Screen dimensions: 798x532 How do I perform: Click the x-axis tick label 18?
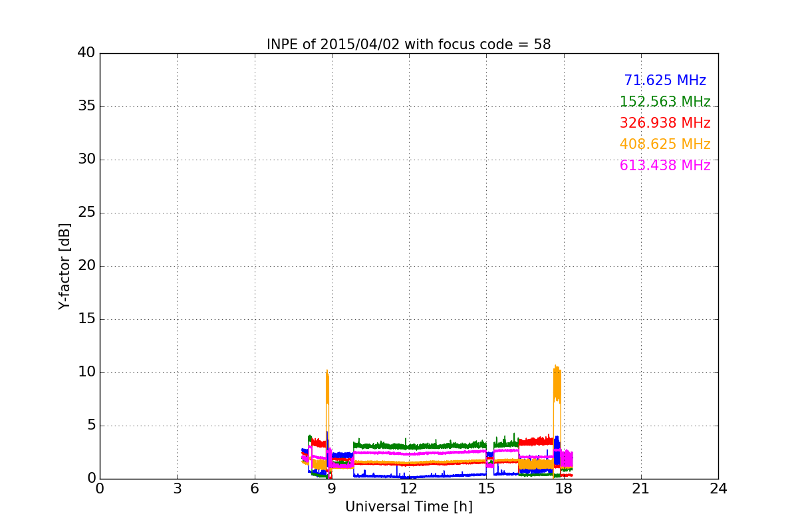point(563,489)
